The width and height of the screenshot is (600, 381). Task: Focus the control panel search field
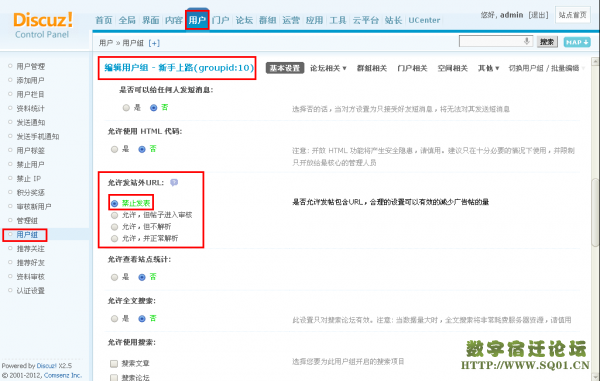click(496, 41)
